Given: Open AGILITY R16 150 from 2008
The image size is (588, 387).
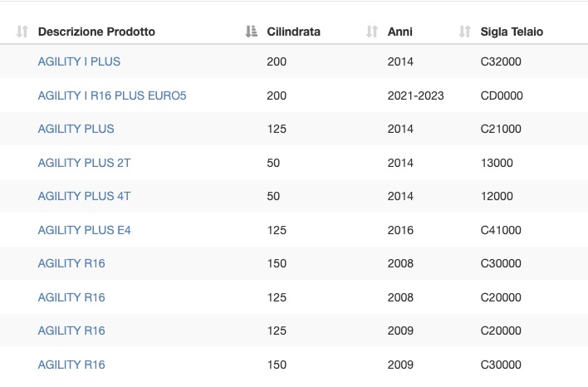Looking at the screenshot, I should 71,263.
